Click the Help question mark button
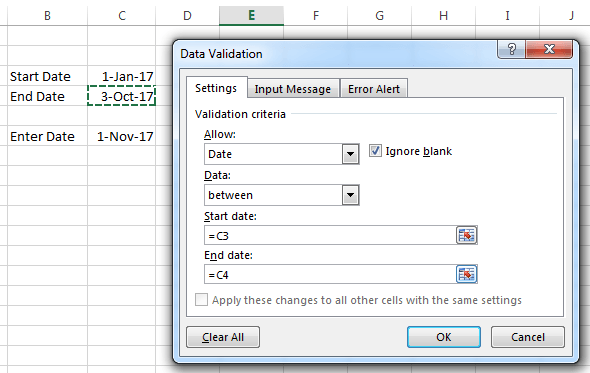The width and height of the screenshot is (590, 373). [511, 49]
